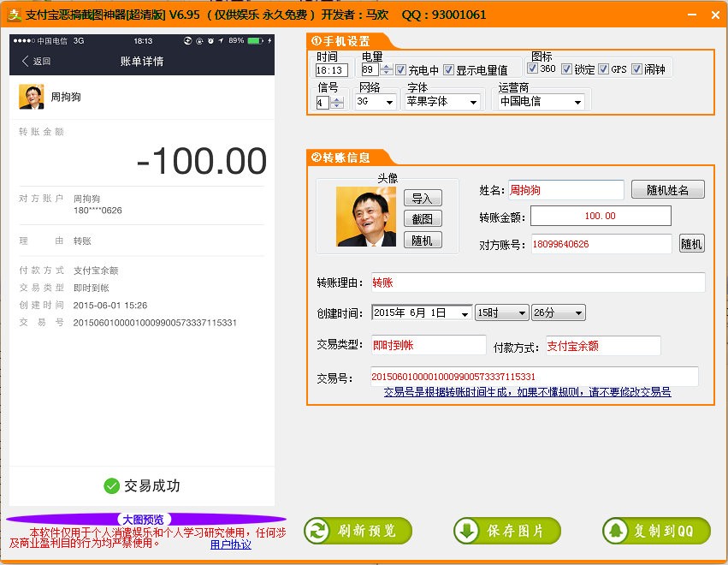728x565 pixels.
Task: Click the 信号 signal value field
Action: [323, 102]
